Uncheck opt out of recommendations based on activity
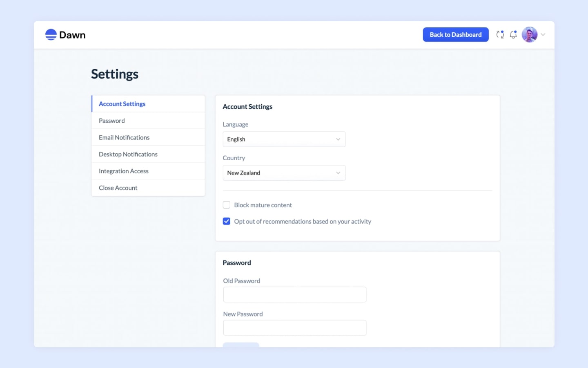The image size is (588, 368). 227,221
